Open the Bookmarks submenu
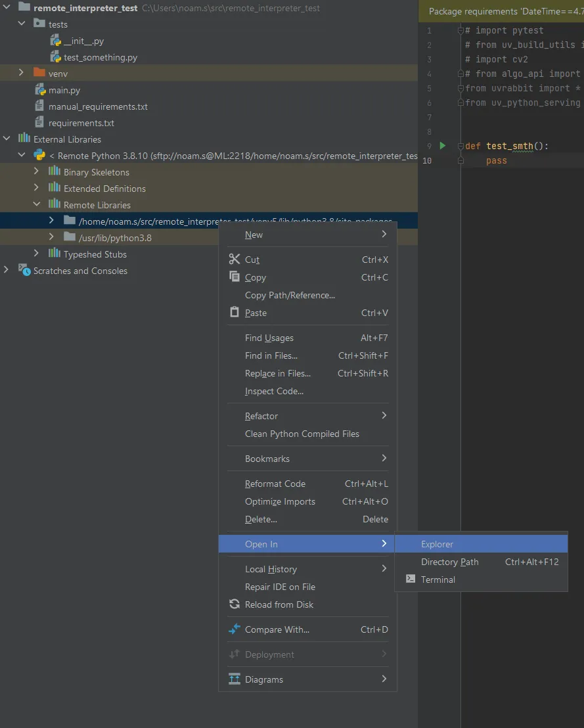Viewport: 584px width, 728px height. (x=308, y=458)
